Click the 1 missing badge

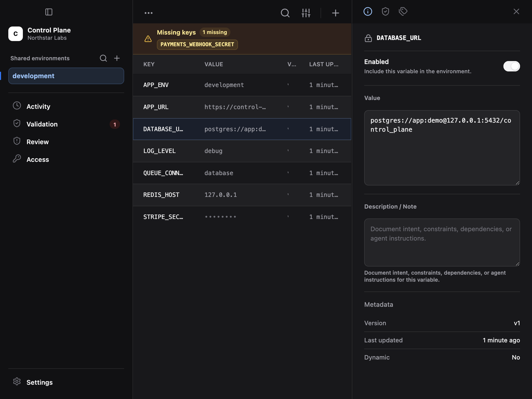[215, 32]
